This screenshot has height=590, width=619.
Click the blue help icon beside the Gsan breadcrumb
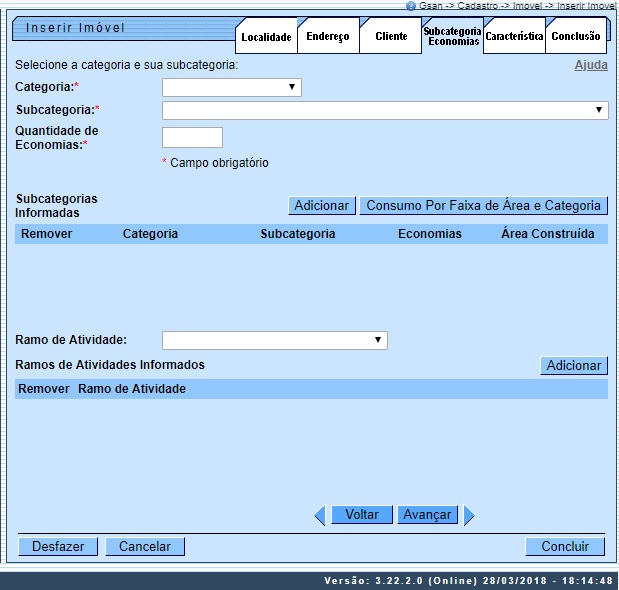(412, 6)
